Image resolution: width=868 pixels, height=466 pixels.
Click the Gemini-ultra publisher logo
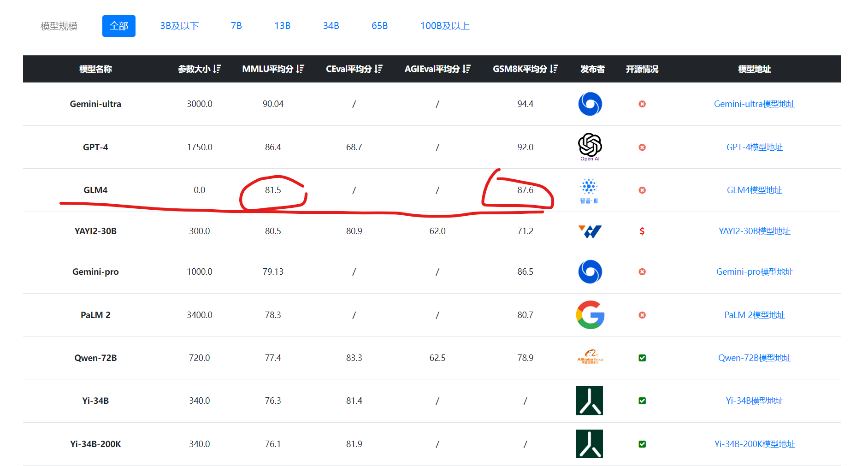[590, 104]
